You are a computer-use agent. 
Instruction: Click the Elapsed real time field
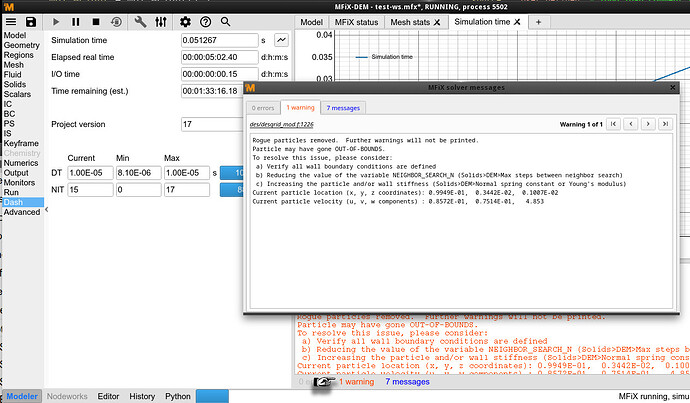click(220, 57)
